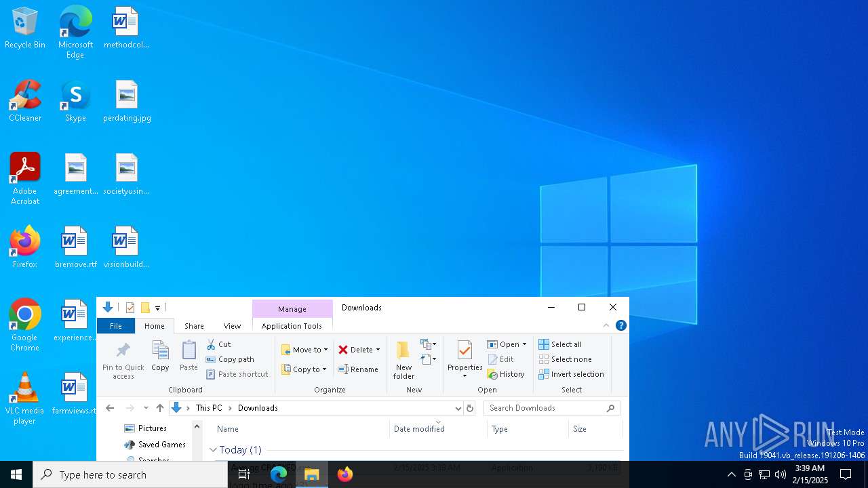Click quick access Properties checkmark icon
This screenshot has width=868, height=488.
[130, 308]
